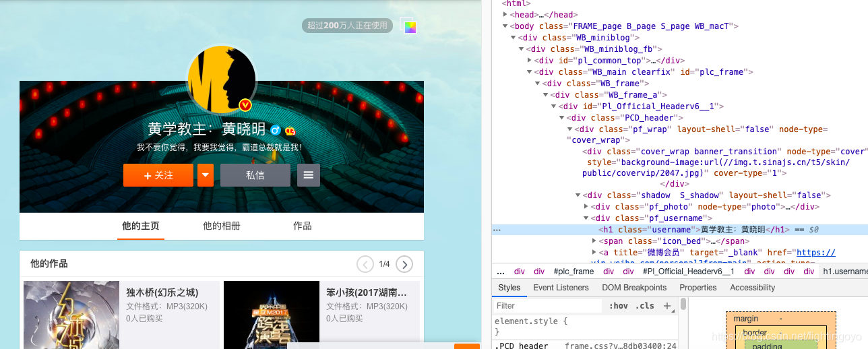868x349 pixels.
Task: Open the Properties tab
Action: (698, 288)
